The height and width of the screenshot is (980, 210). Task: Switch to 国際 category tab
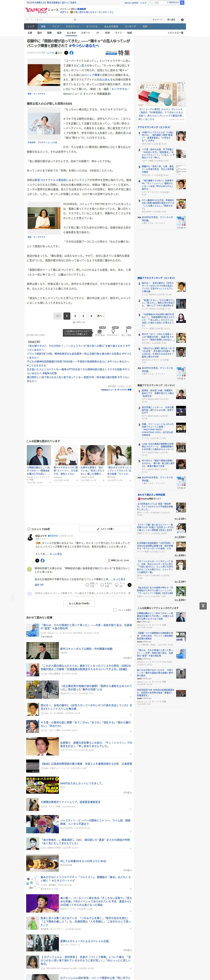point(49,33)
